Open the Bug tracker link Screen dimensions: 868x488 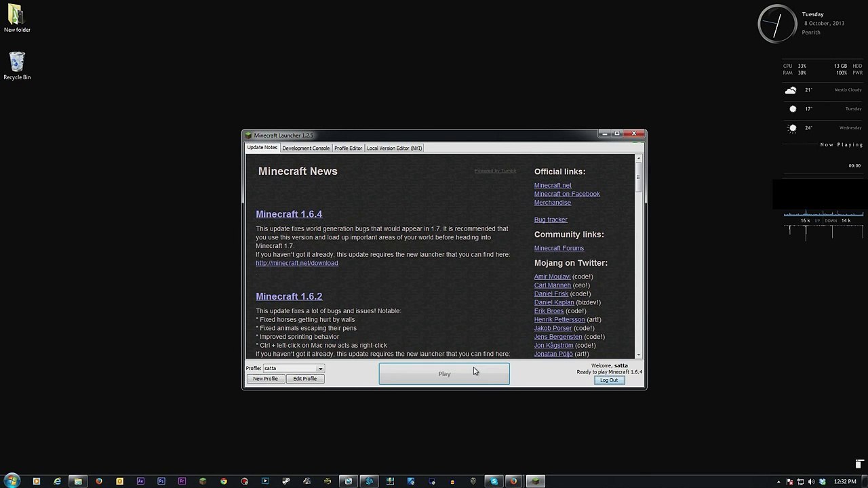(x=551, y=220)
